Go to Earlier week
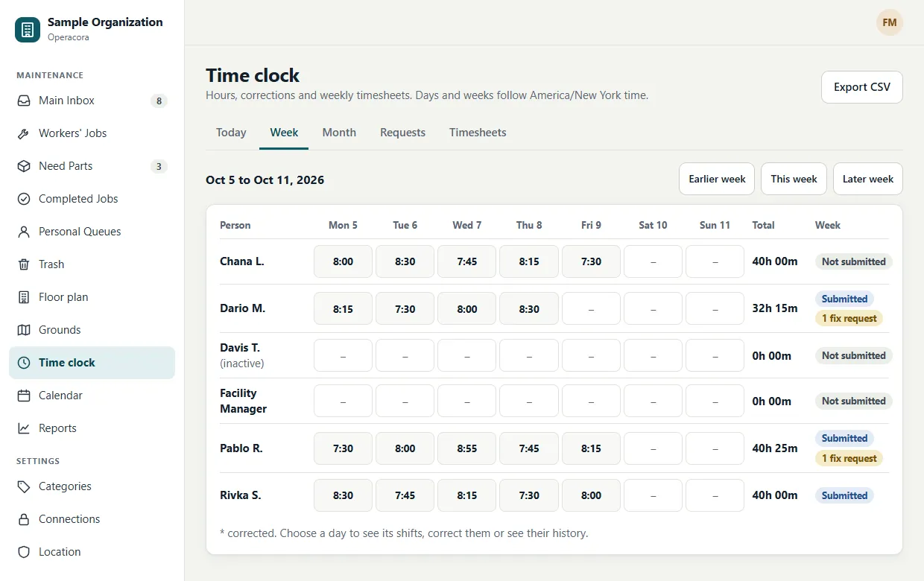924x581 pixels. point(717,179)
